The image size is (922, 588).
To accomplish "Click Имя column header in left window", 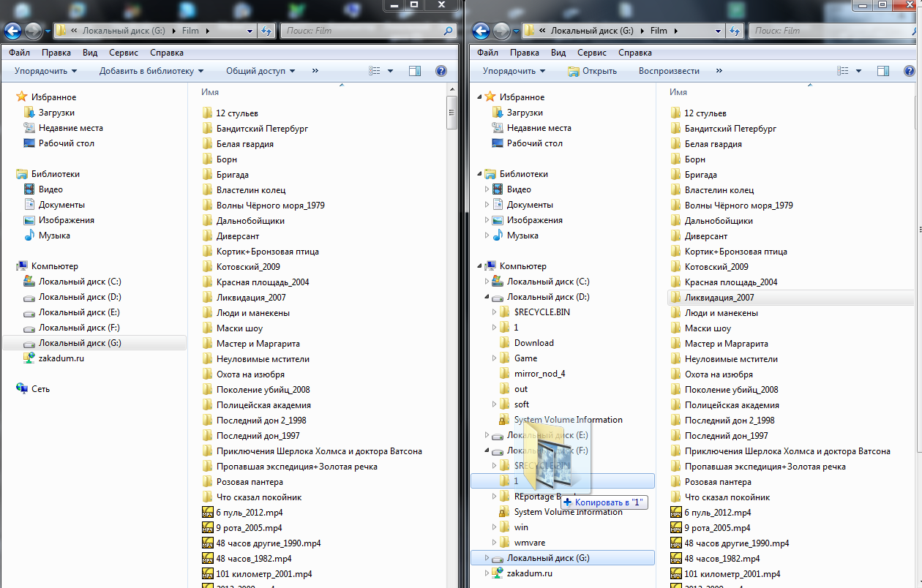I will tap(210, 92).
